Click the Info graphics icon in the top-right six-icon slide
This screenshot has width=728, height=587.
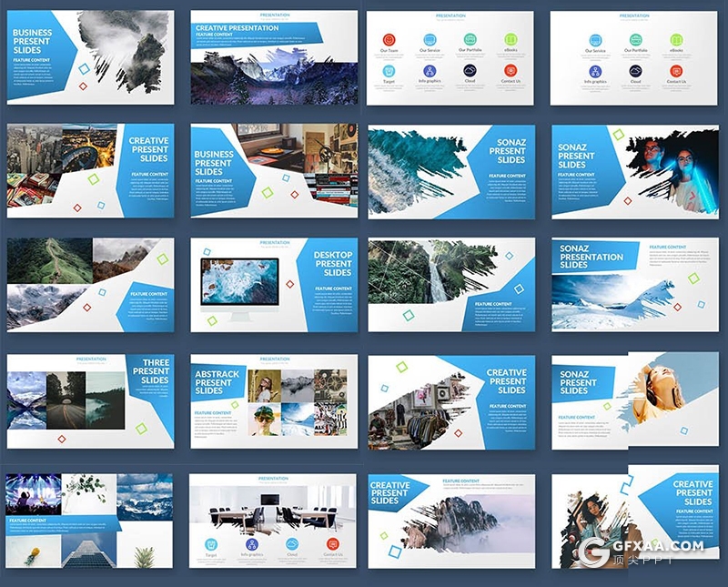click(595, 71)
